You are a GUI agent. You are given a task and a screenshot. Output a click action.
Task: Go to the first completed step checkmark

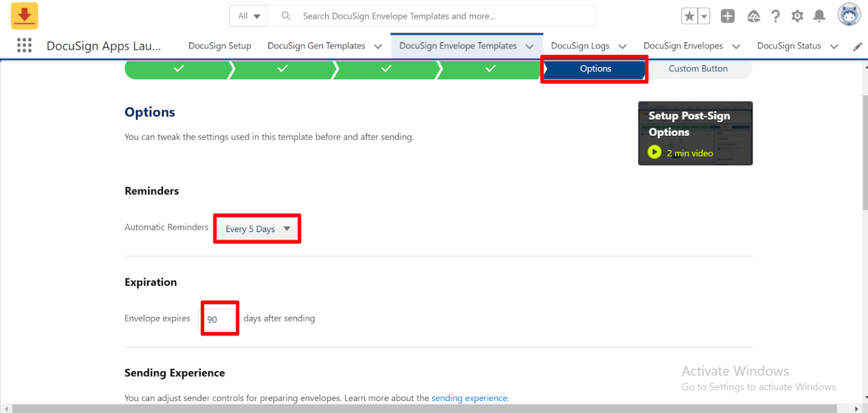click(x=179, y=68)
